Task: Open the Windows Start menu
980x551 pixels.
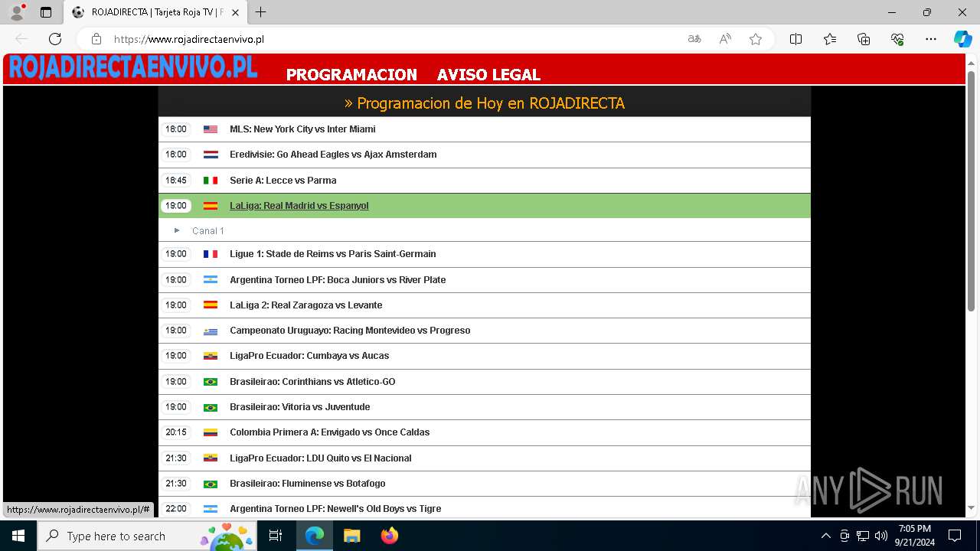Action: tap(18, 536)
